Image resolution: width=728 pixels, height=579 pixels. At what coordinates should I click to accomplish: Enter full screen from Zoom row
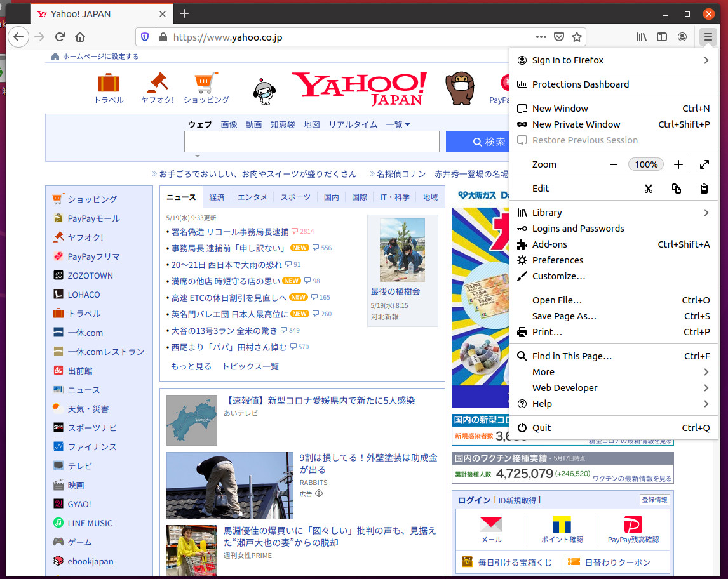point(704,164)
